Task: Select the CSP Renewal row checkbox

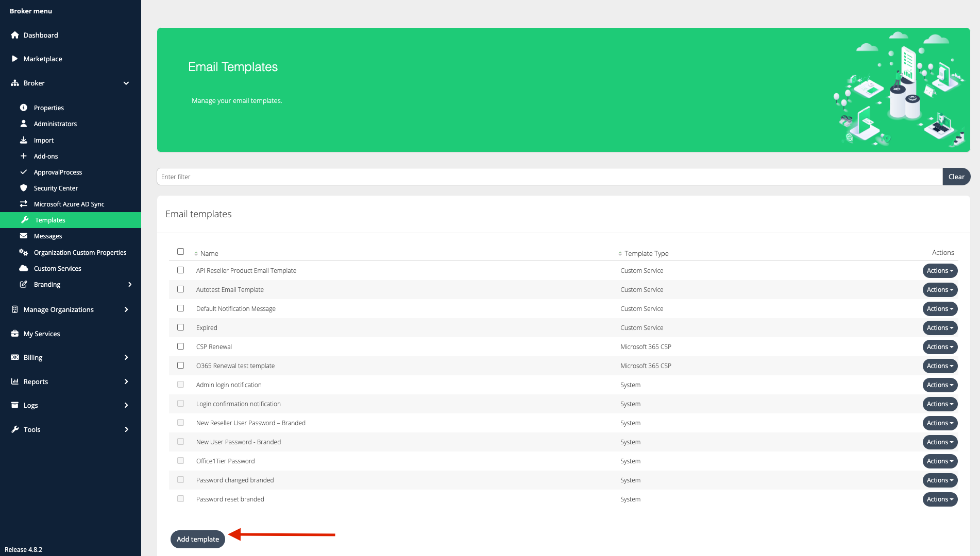Action: (x=180, y=346)
